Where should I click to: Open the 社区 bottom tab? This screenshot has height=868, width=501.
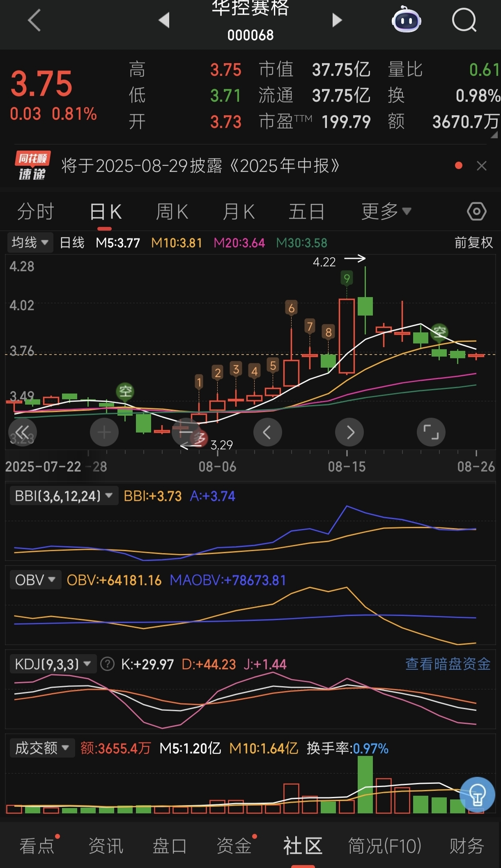pyautogui.click(x=303, y=846)
